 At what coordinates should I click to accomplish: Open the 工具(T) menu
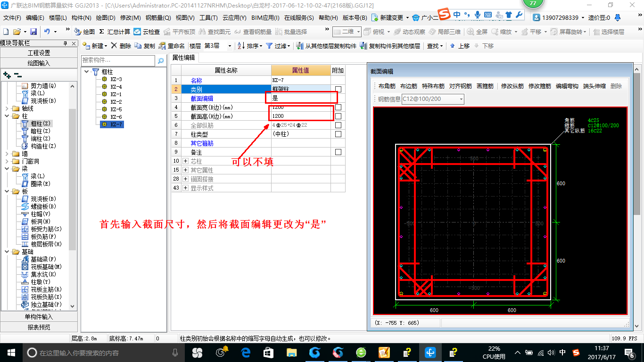coord(208,17)
